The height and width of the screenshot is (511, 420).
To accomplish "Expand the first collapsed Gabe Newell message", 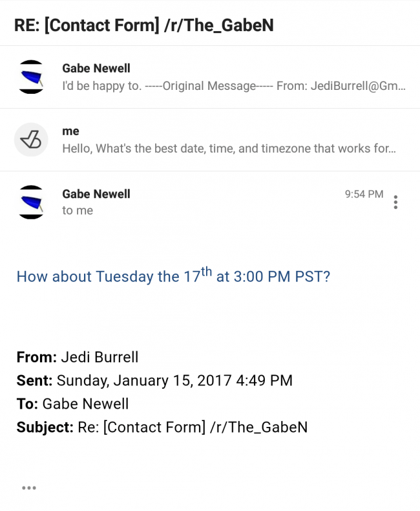I will coord(210,77).
